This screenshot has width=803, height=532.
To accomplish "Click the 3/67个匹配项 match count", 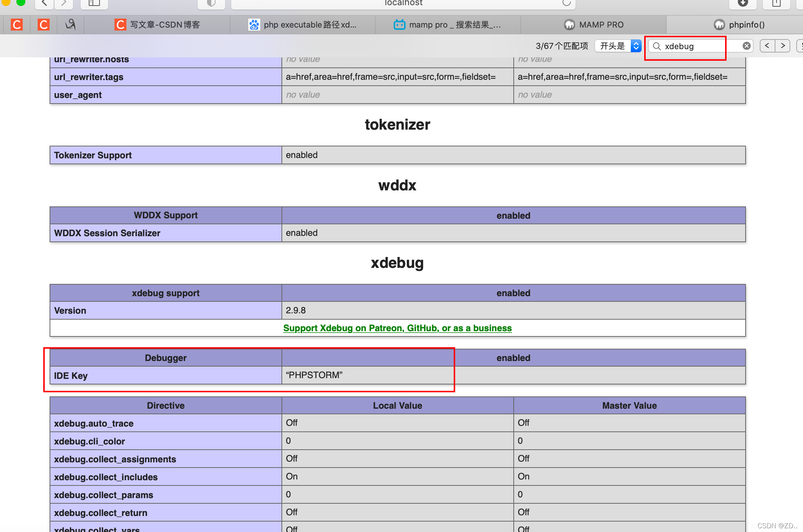I will click(x=562, y=46).
